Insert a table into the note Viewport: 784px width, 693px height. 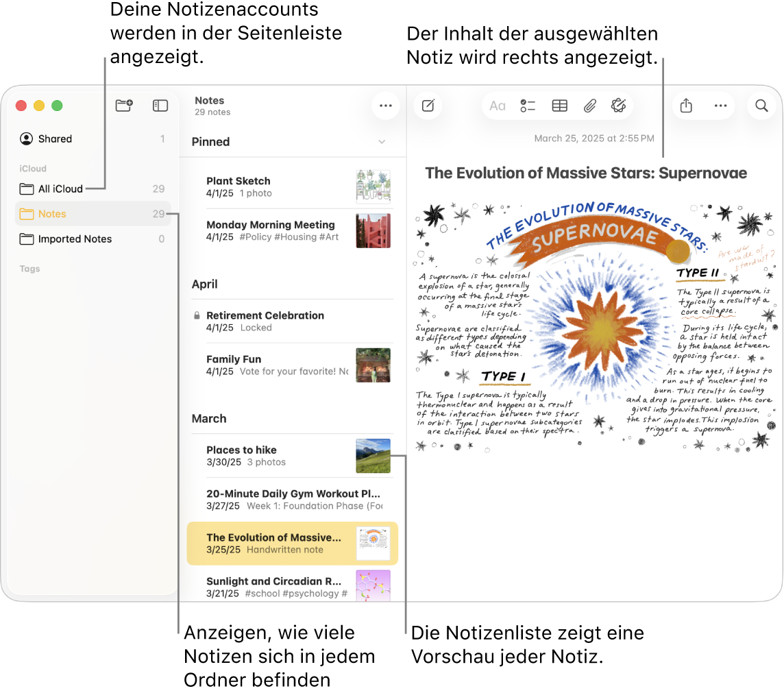(x=559, y=106)
